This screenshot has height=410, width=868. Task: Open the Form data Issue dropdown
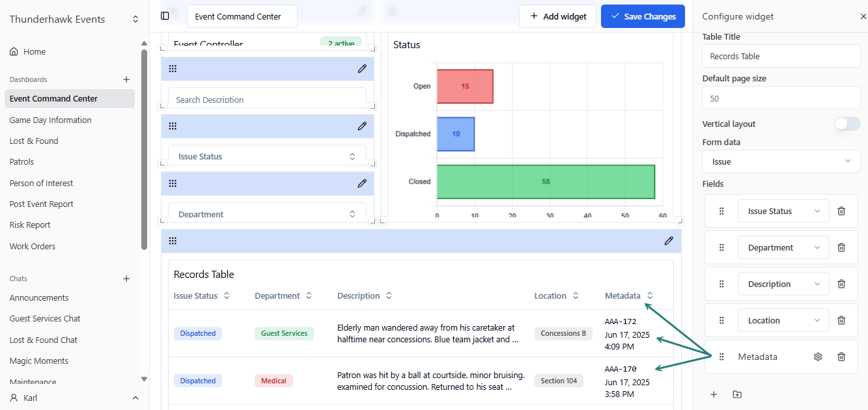tap(781, 161)
